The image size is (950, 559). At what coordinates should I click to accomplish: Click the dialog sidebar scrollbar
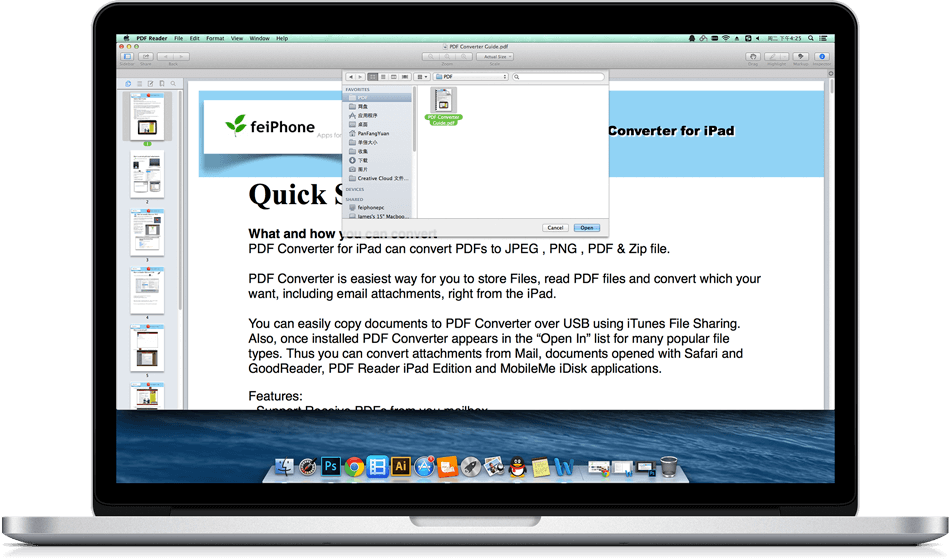[415, 119]
